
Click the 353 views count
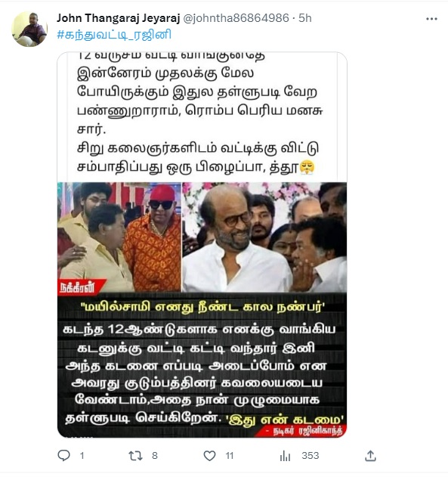[311, 456]
